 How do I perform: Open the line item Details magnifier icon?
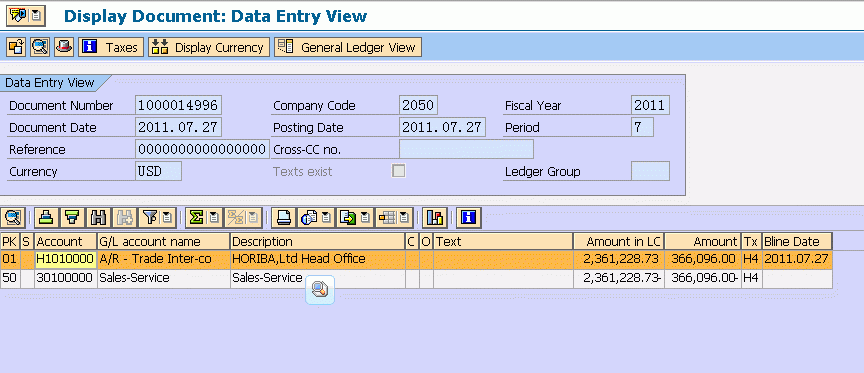pyautogui.click(x=13, y=218)
